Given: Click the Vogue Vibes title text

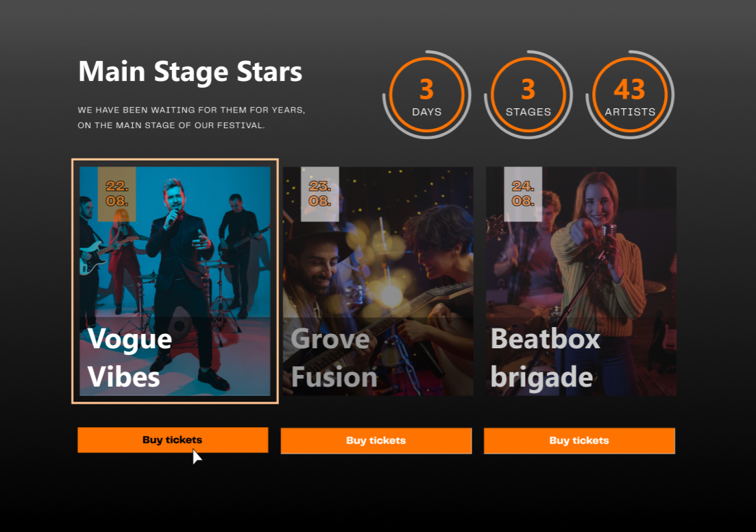Looking at the screenshot, I should click(130, 358).
